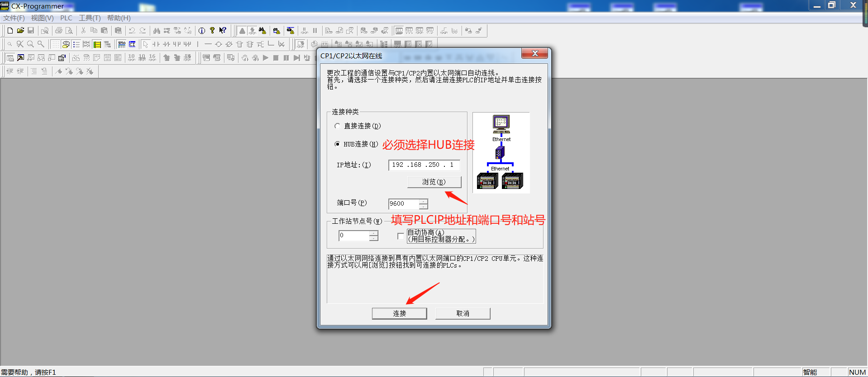Decrease workstation node number stepper
868x377 pixels.
(373, 238)
